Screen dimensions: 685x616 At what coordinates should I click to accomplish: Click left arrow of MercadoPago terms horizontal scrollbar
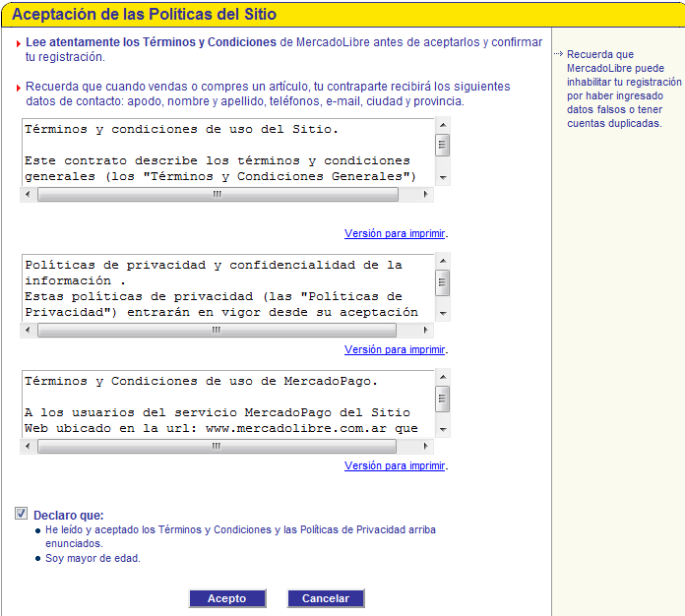[x=28, y=446]
